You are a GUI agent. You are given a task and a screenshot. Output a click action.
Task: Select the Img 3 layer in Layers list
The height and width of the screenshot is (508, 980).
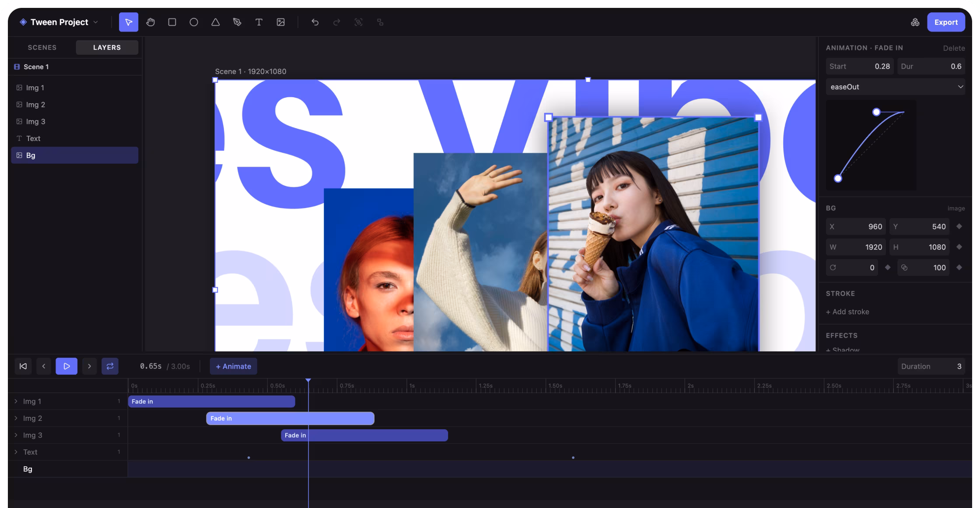tap(75, 121)
